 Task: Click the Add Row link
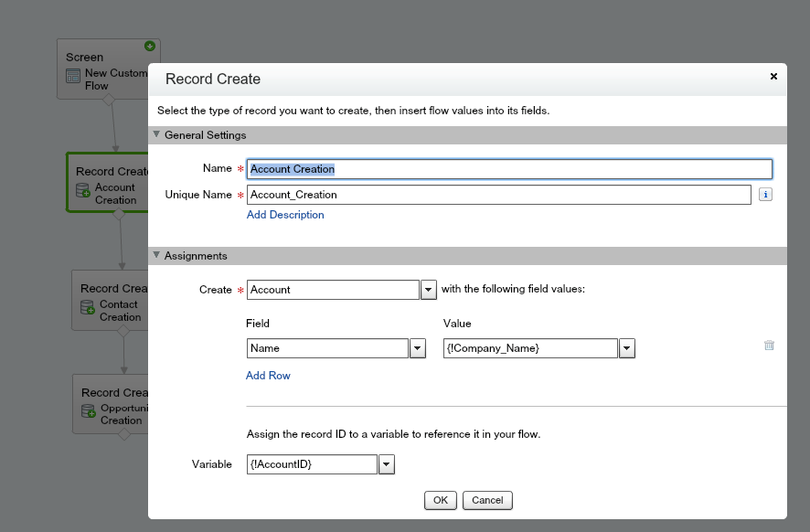268,376
